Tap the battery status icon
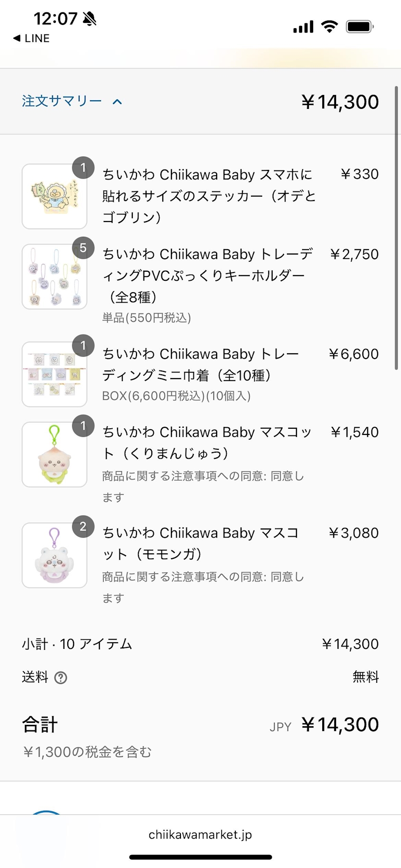Viewport: 401px width, 868px height. (359, 27)
